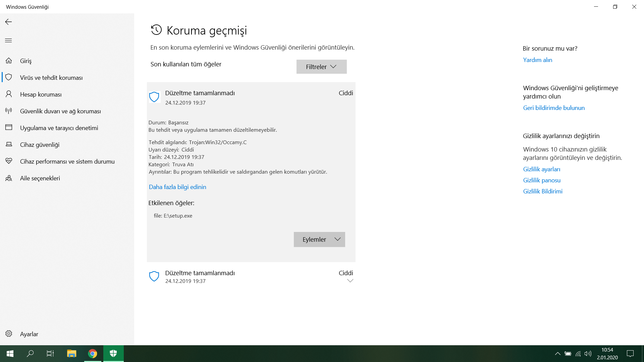644x362 pixels.
Task: Select Uygulama ve tarayıcı denetimi
Action: pos(59,128)
